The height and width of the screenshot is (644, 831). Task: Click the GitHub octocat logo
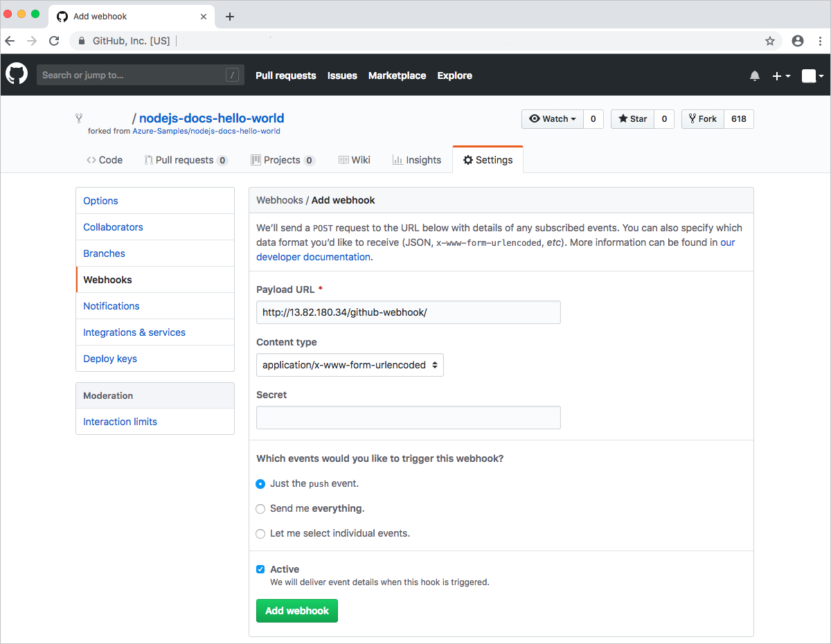click(16, 74)
